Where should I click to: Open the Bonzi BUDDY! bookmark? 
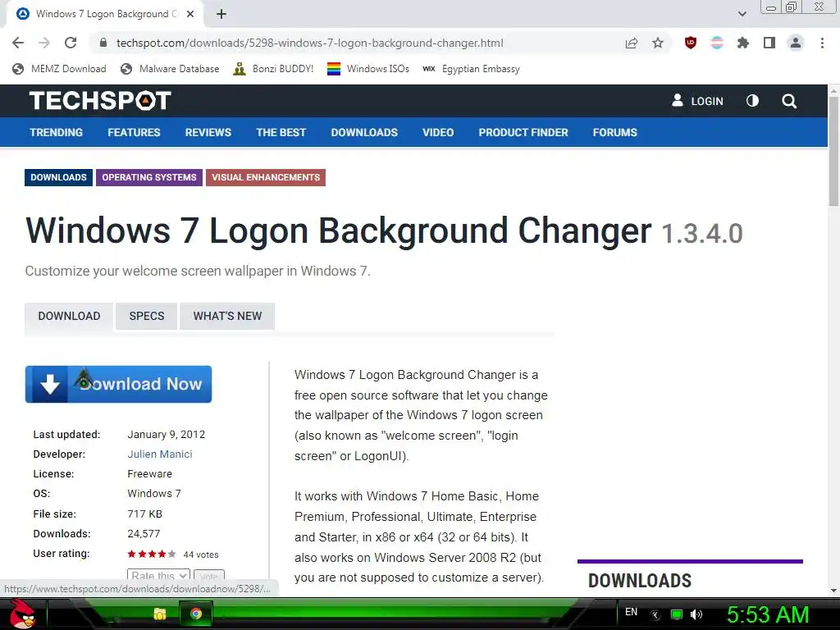273,69
